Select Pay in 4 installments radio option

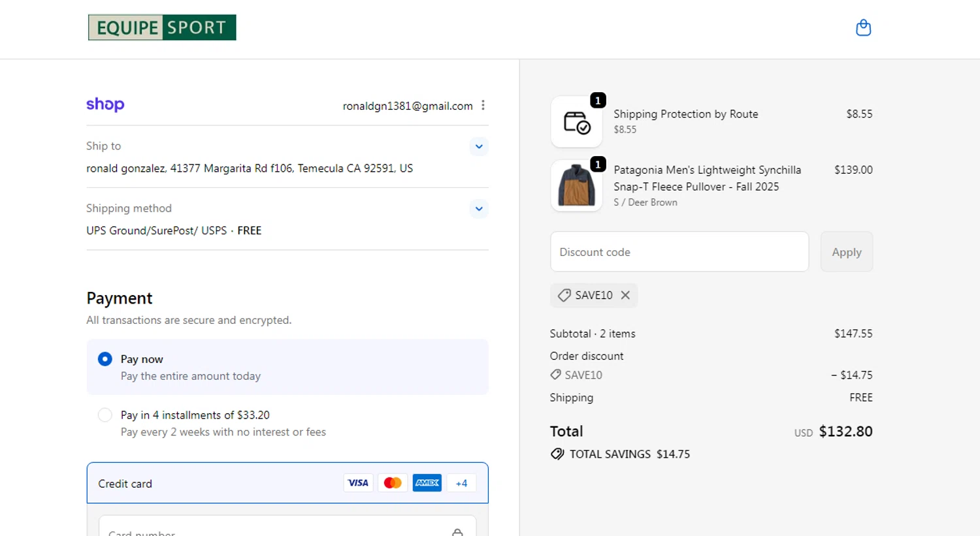click(x=105, y=415)
